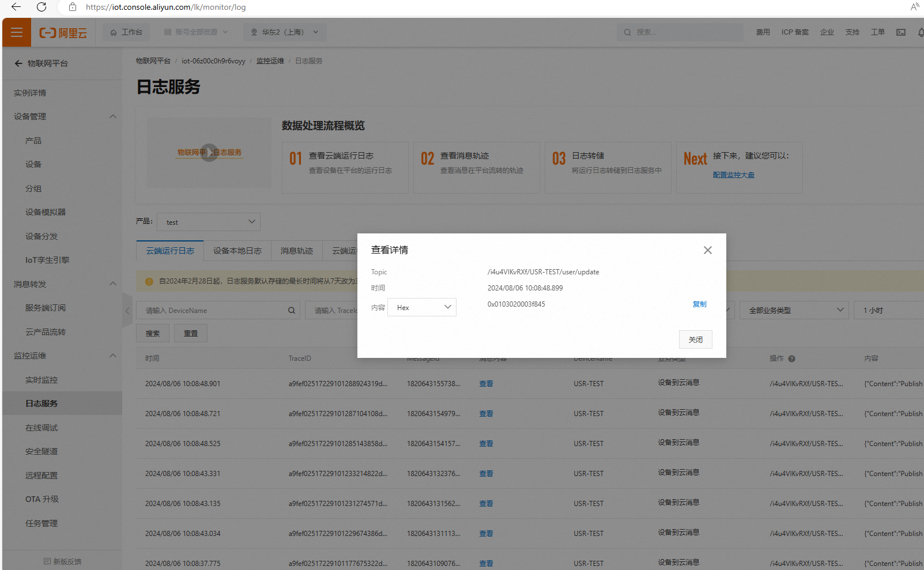Click the 请输入 DeviceName input field
The height and width of the screenshot is (570, 924).
click(213, 311)
